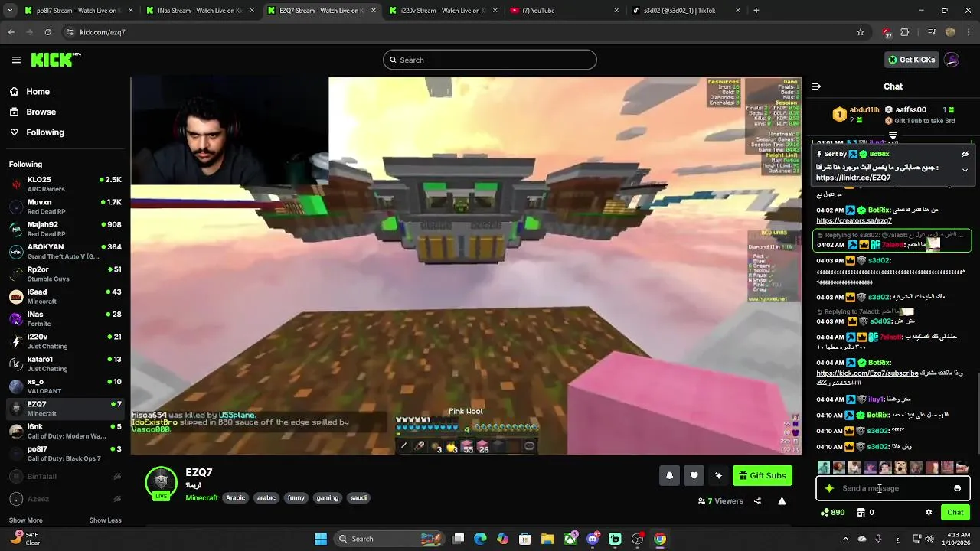Click the green Chat send button
This screenshot has width=980, height=551.
[955, 512]
